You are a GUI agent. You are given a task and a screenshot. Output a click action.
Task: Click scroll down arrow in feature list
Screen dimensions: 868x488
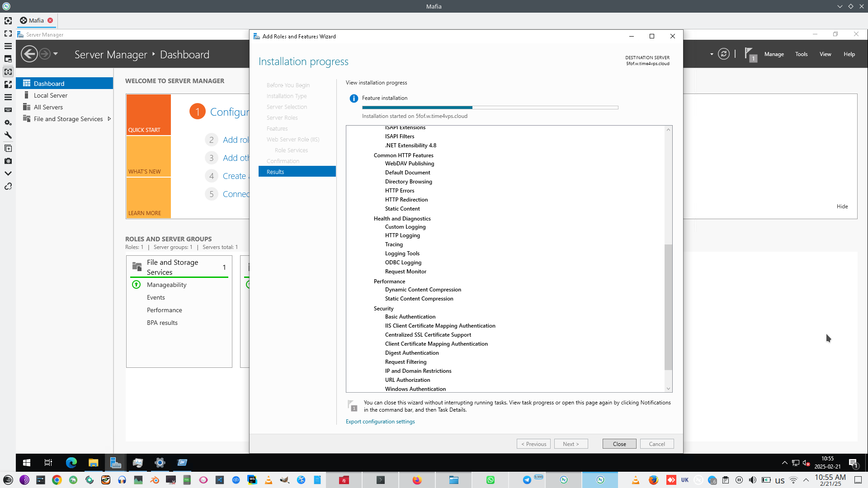point(668,389)
